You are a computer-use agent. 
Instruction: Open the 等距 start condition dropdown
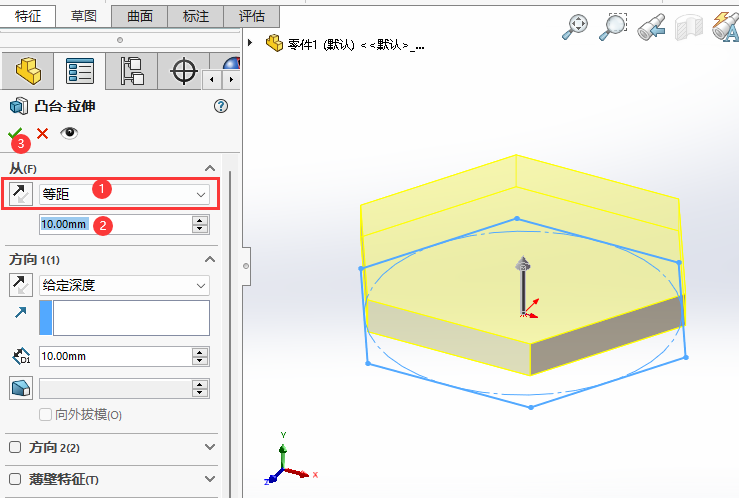coord(124,194)
